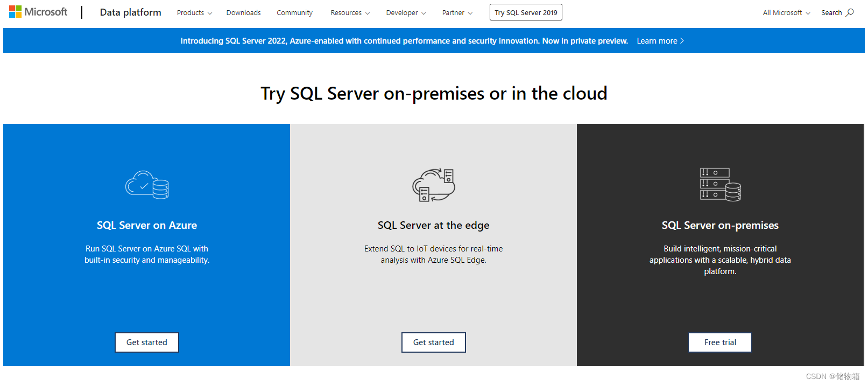Image resolution: width=868 pixels, height=385 pixels.
Task: Select the SQL Server at the edge heading
Action: point(434,225)
